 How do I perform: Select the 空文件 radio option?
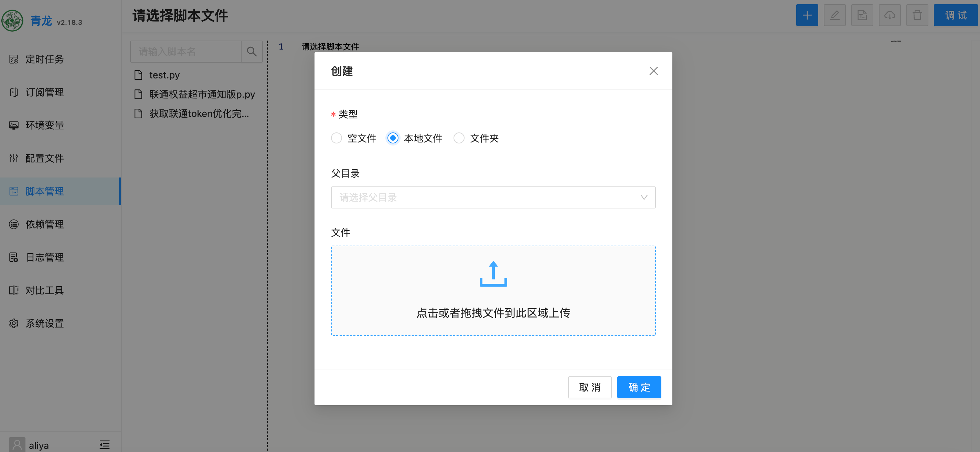(336, 138)
